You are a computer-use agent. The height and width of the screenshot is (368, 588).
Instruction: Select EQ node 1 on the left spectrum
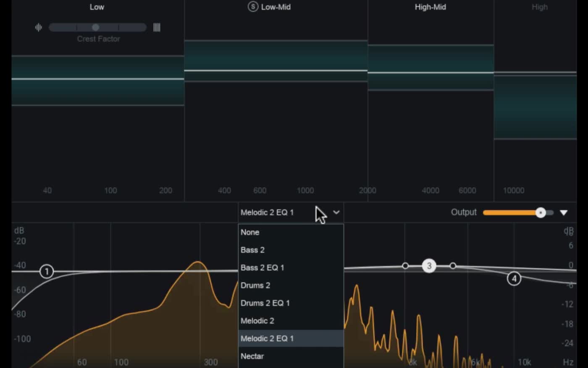point(47,271)
